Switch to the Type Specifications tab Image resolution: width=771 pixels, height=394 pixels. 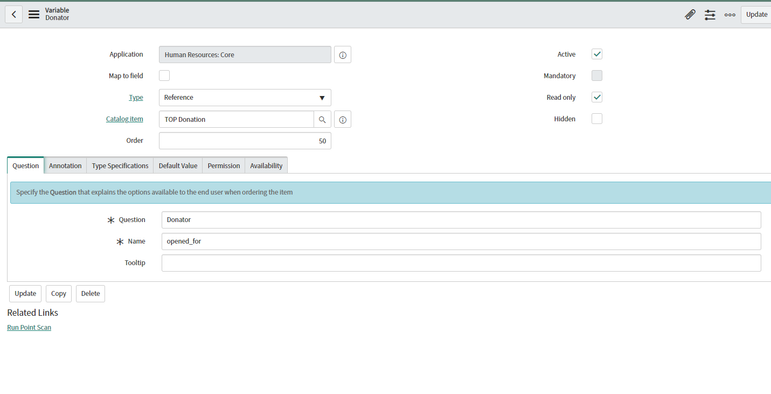120,165
